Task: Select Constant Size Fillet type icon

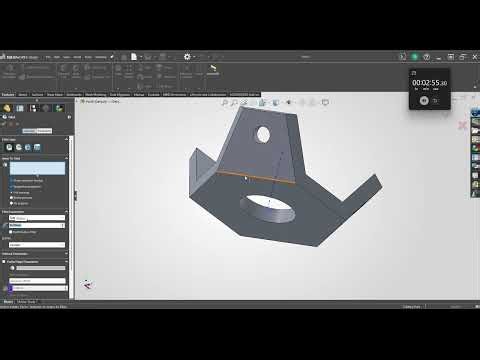Action: tap(9, 147)
